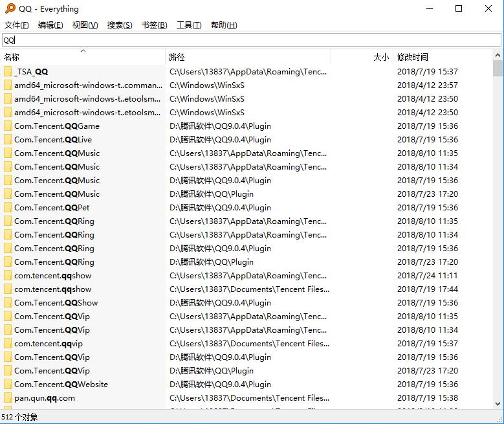Select pan.qun.qq.com folder name
This screenshot has height=424, width=504.
45,398
